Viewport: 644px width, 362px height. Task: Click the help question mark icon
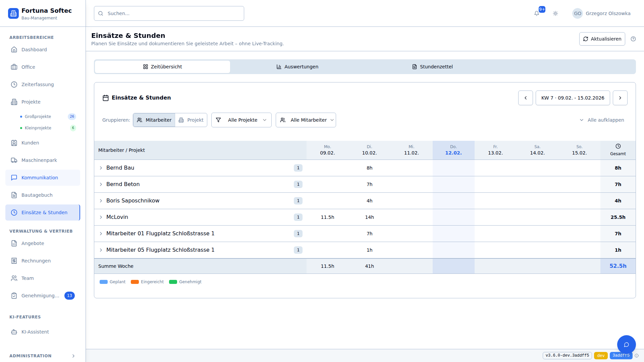(633, 39)
